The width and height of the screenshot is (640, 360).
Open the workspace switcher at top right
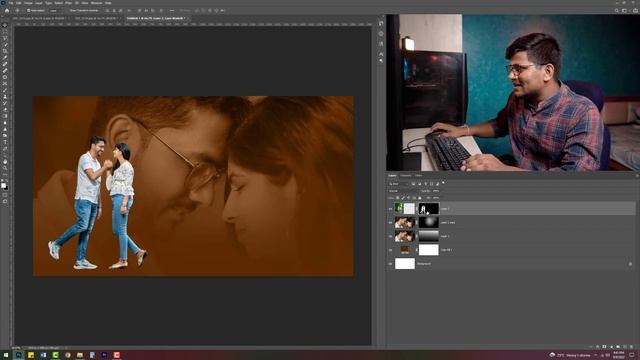pos(624,10)
